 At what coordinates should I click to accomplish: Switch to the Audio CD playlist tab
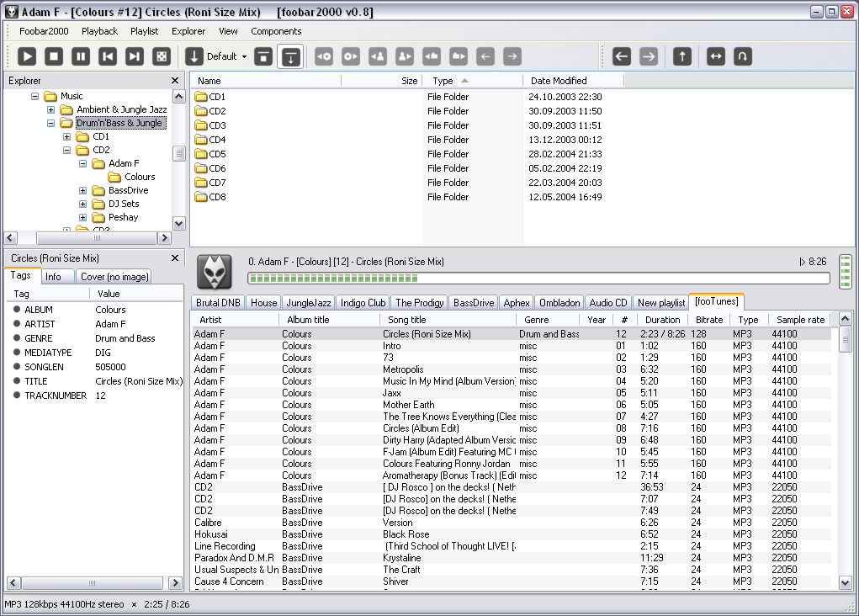click(x=608, y=302)
